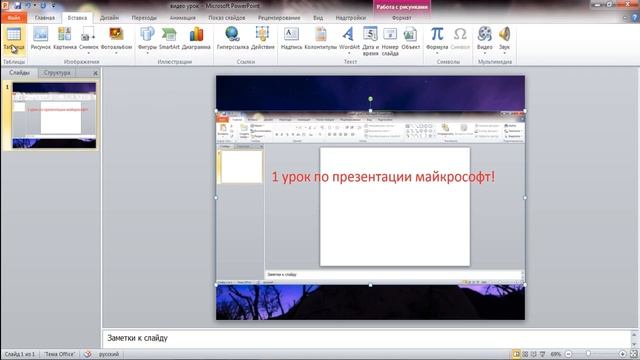Image resolution: width=640 pixels, height=360 pixels.
Task: Open the Картинка clip art tool
Action: pyautogui.click(x=64, y=39)
